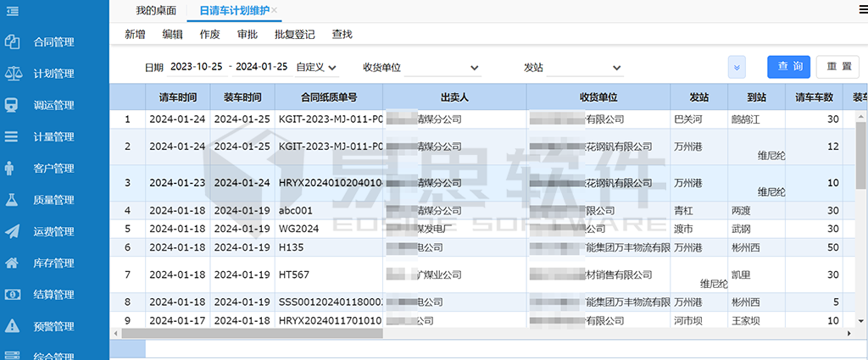The image size is (868, 360).
Task: Expand the 自定义 date range dropdown
Action: (x=317, y=67)
